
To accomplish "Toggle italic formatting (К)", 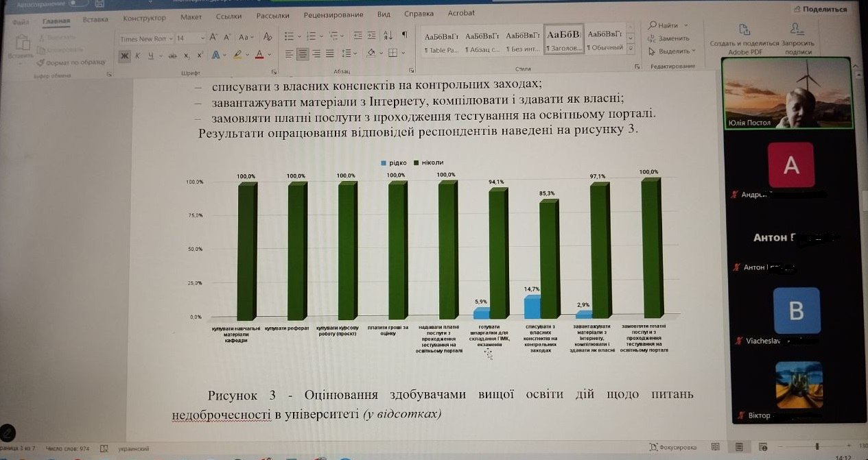I will (x=138, y=56).
